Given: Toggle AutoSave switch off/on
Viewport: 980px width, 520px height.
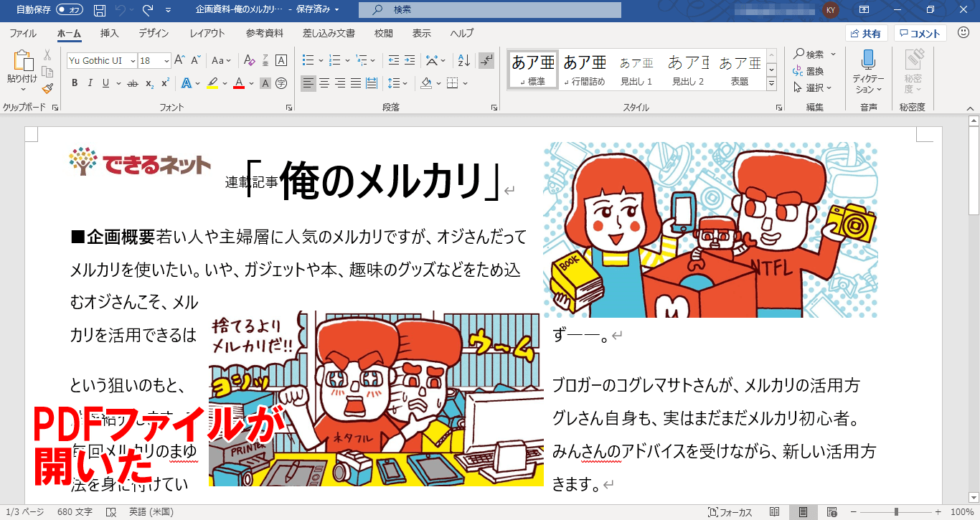Looking at the screenshot, I should (x=70, y=10).
